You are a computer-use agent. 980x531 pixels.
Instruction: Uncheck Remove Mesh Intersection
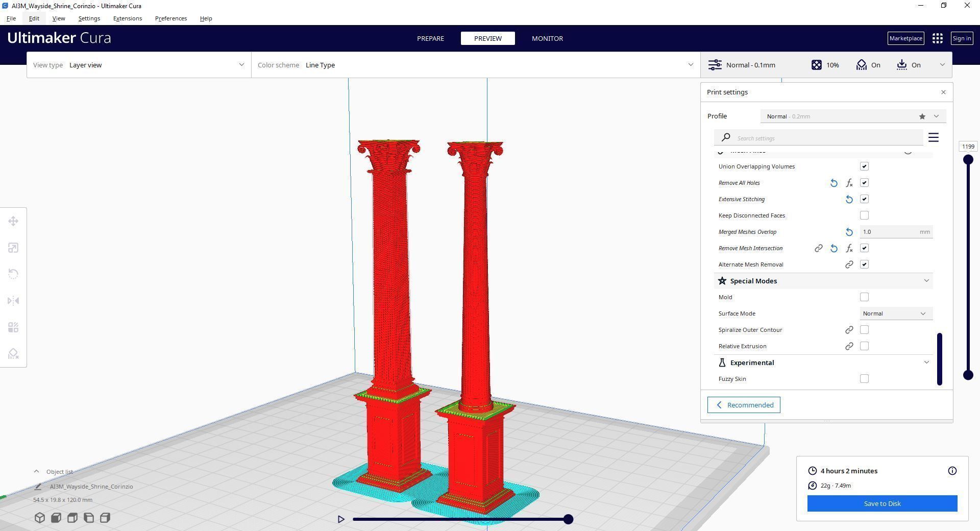point(864,248)
